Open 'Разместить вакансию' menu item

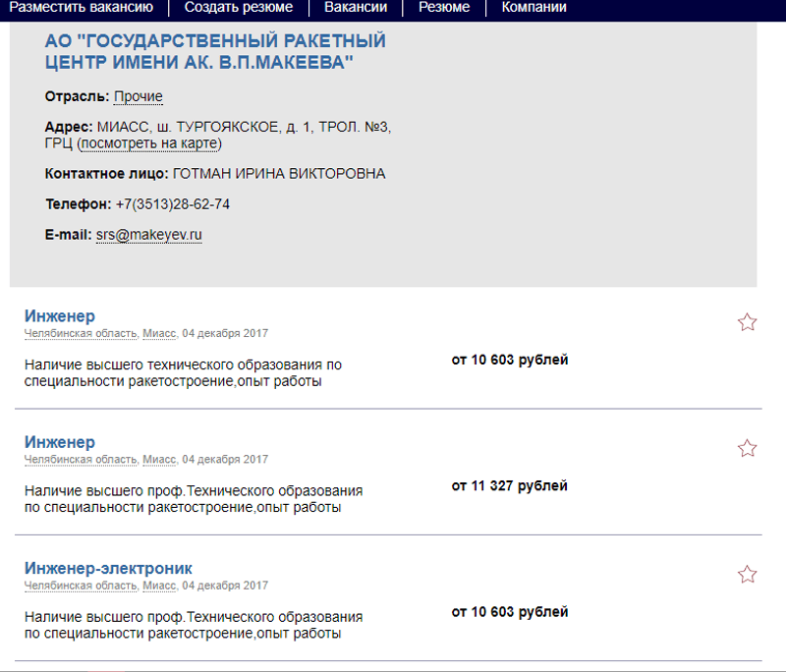click(82, 8)
